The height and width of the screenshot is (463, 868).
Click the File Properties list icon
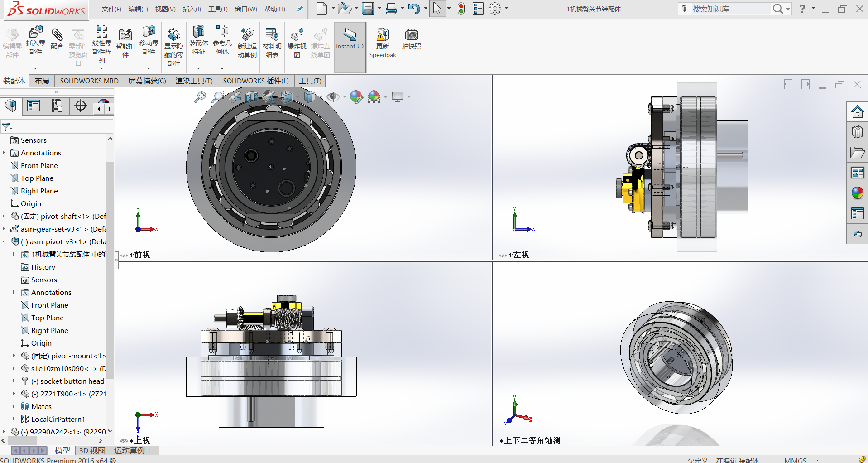478,9
